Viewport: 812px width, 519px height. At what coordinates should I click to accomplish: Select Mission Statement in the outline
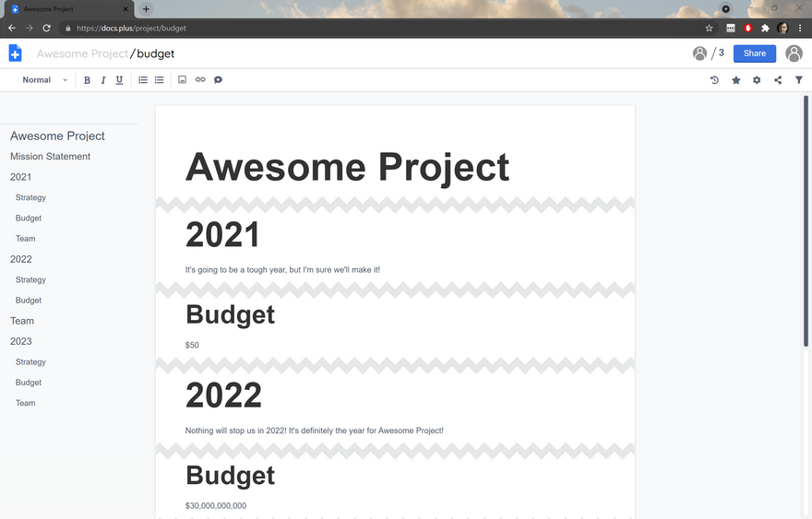pos(50,157)
